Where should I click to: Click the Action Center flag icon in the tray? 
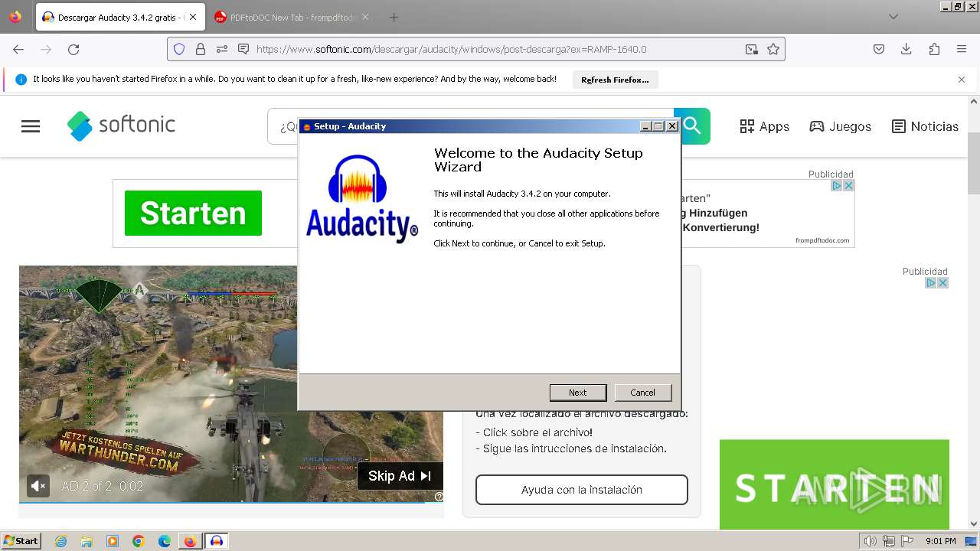pyautogui.click(x=907, y=541)
